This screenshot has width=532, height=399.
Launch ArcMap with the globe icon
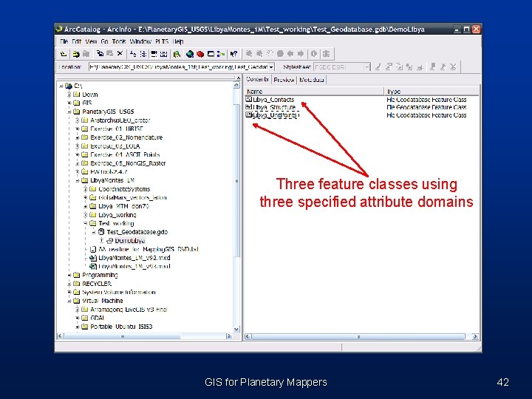click(x=190, y=54)
